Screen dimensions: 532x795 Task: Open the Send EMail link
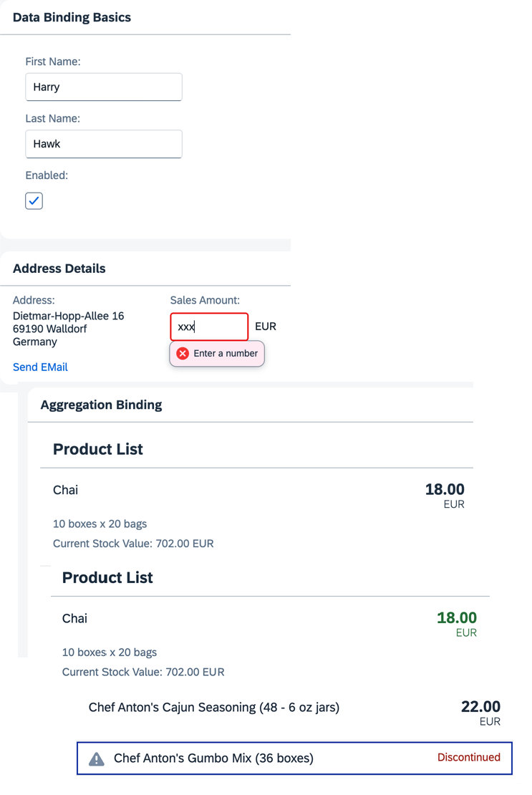40,367
